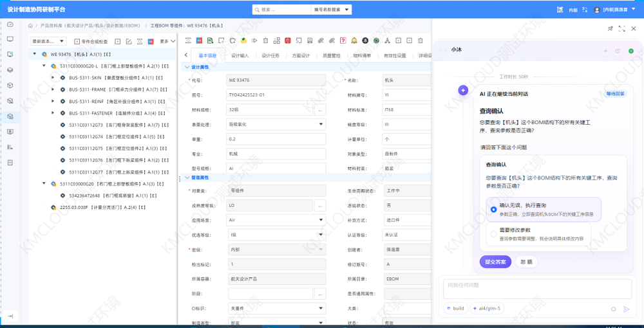Start a new chat with plus icon
This screenshot has width=644, height=328.
(x=605, y=51)
